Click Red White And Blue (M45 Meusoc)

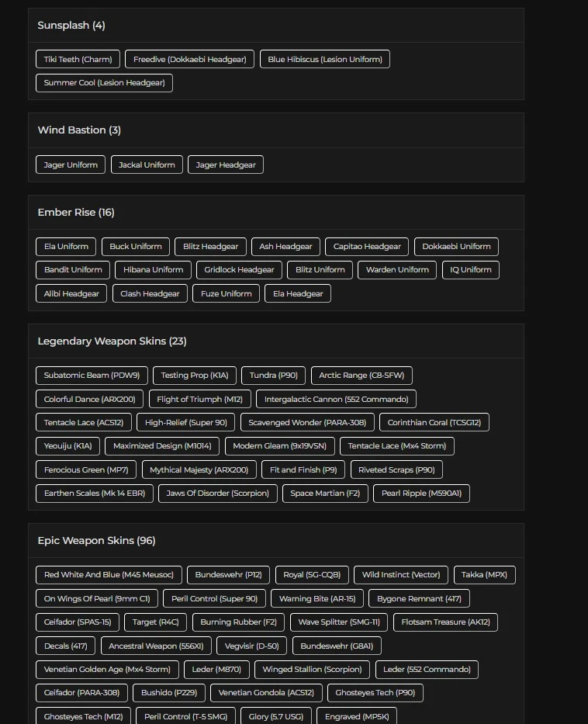pyautogui.click(x=109, y=575)
